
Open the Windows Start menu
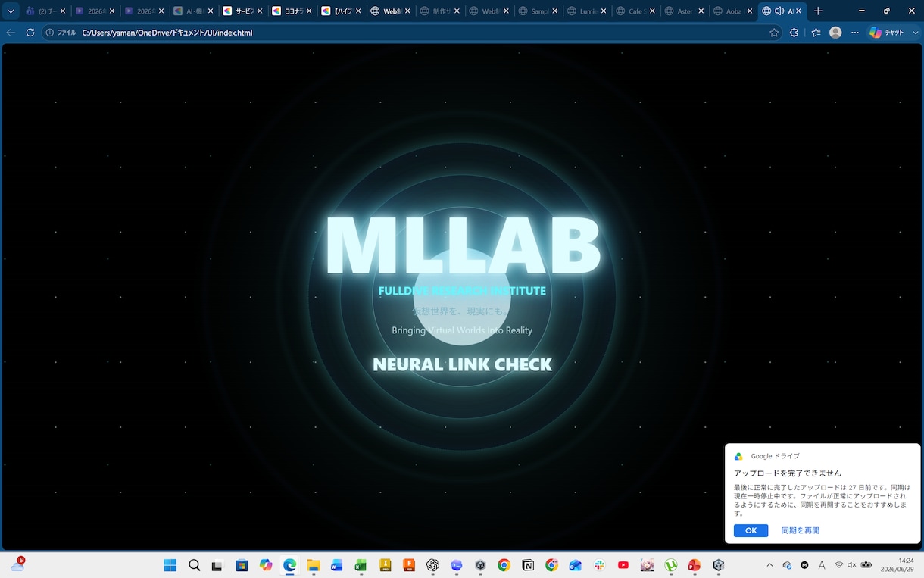tap(170, 565)
